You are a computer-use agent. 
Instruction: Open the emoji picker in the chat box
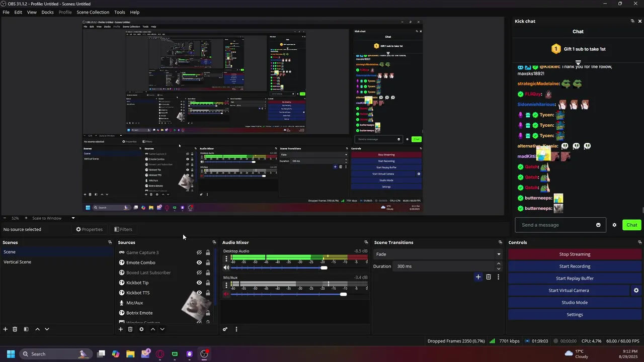[598, 225]
